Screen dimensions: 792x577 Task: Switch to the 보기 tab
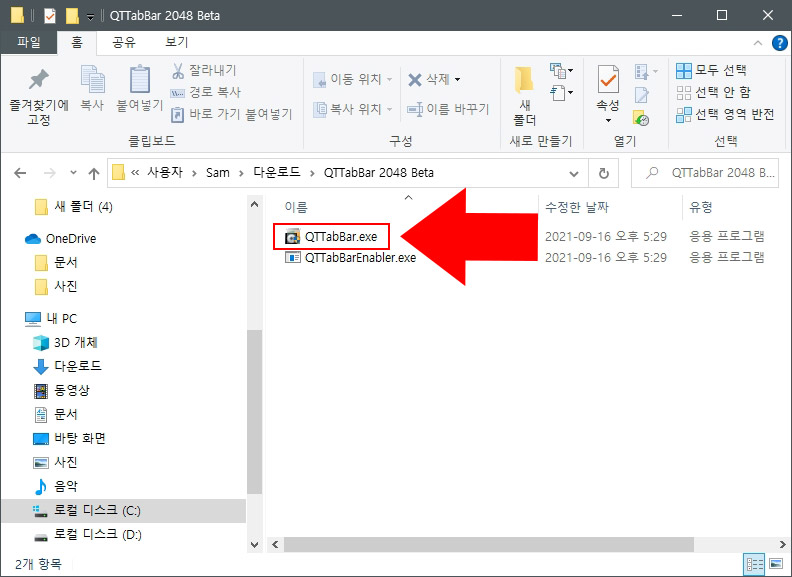coord(176,42)
